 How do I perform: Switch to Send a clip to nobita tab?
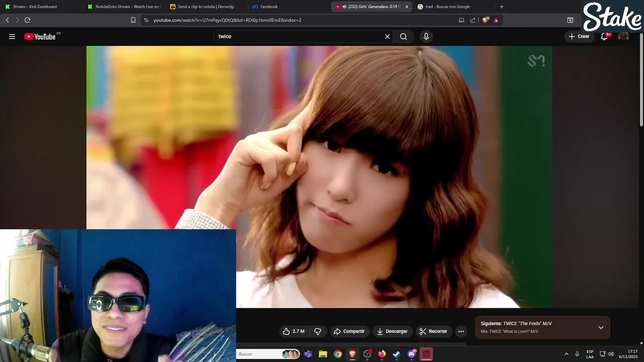pos(206,7)
